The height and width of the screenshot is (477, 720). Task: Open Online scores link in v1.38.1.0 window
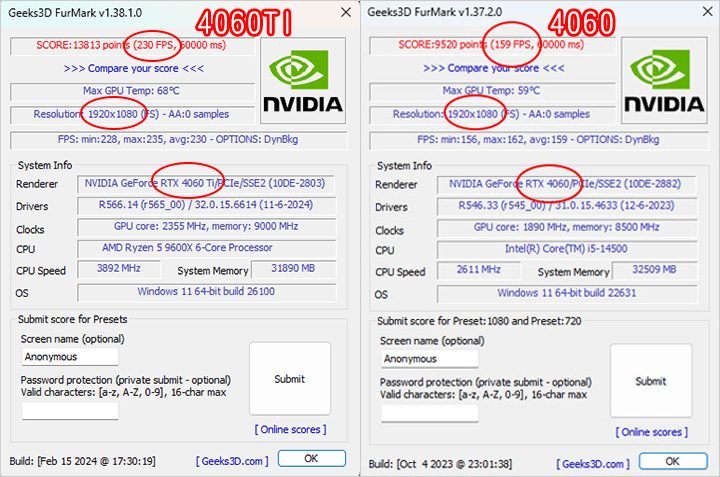[290, 429]
